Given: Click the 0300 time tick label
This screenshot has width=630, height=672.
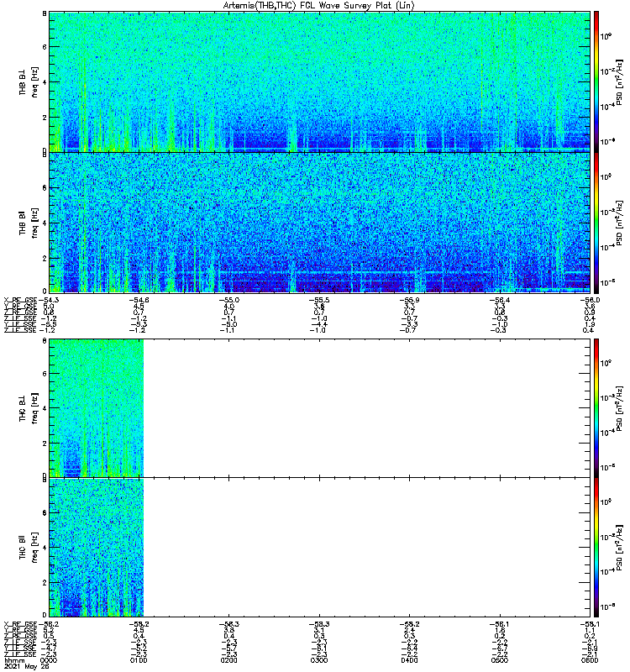Looking at the screenshot, I should click(319, 660).
